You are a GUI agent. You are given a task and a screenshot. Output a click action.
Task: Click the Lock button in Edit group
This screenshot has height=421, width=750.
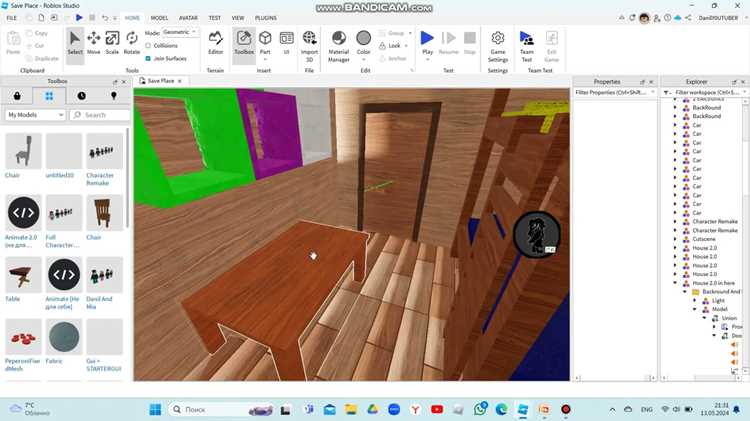391,46
